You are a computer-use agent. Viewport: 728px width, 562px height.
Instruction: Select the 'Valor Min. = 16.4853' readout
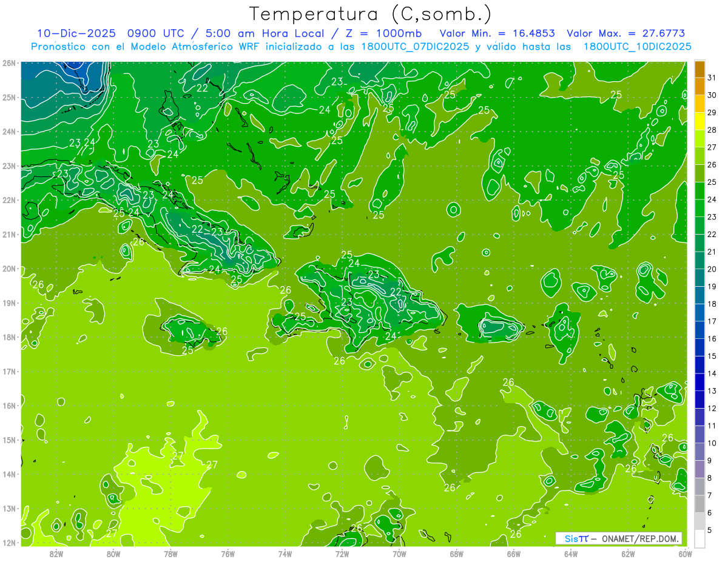[497, 33]
